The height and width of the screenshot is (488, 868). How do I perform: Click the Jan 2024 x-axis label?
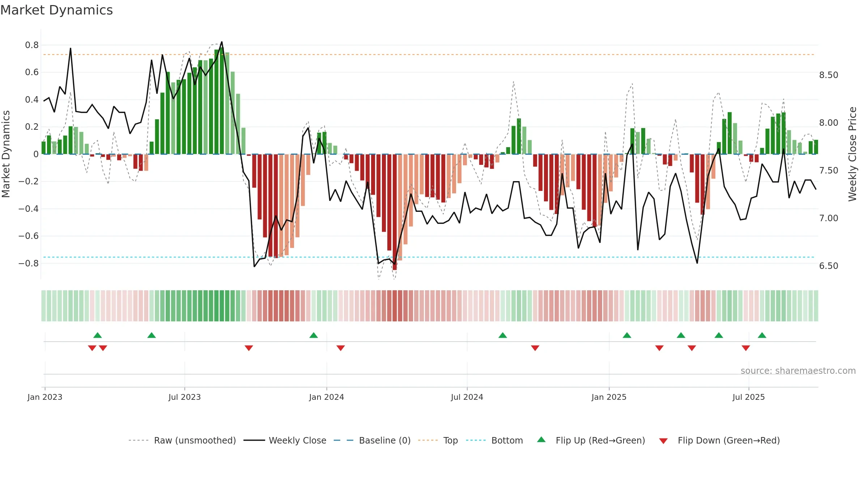327,397
